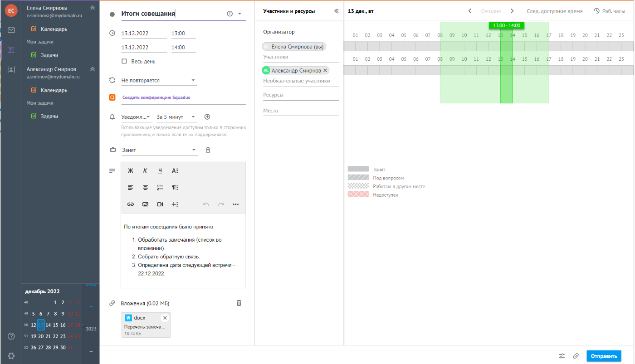The width and height of the screenshot is (635, 364).
Task: Open the Занят status dropdown
Action: coord(160,150)
